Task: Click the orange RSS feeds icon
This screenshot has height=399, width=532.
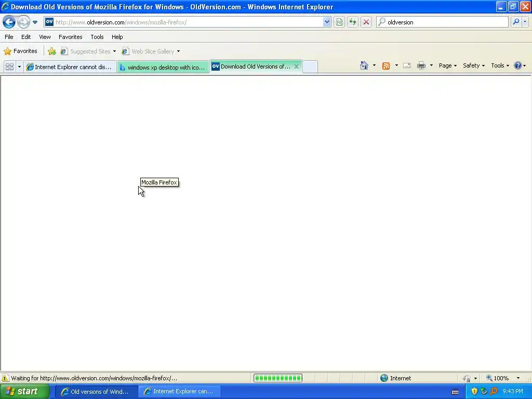Action: 386,66
